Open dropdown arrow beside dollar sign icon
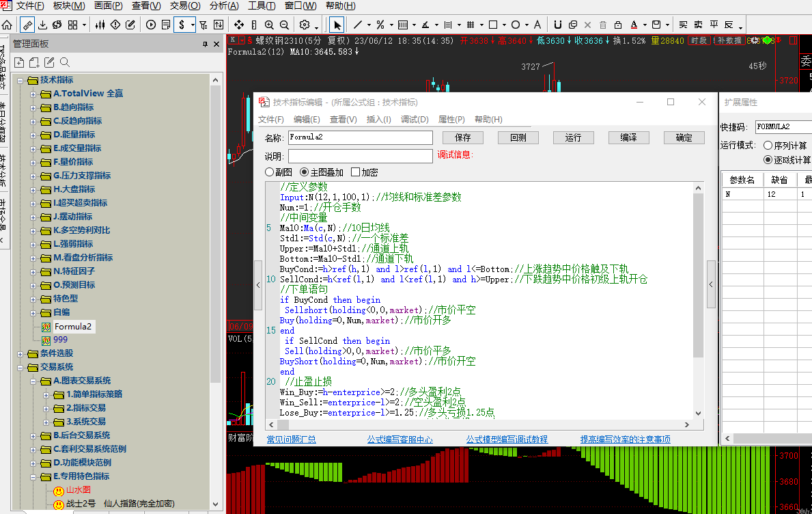The height and width of the screenshot is (514, 812). coord(193,25)
